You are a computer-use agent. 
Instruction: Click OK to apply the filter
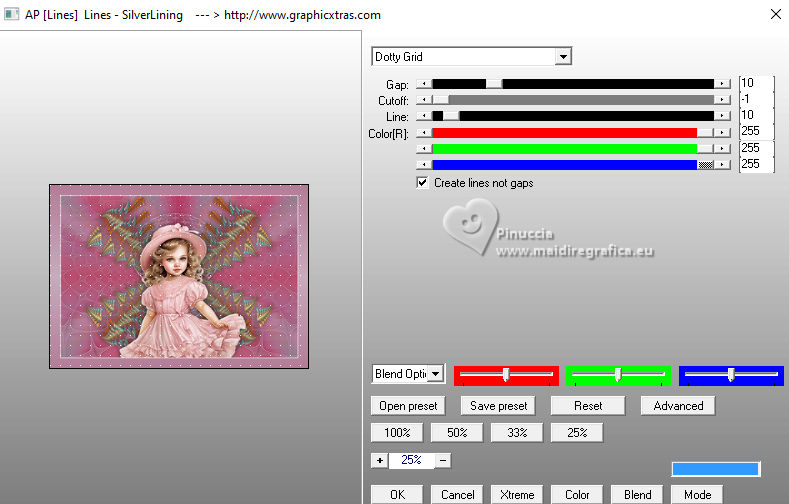(x=397, y=494)
